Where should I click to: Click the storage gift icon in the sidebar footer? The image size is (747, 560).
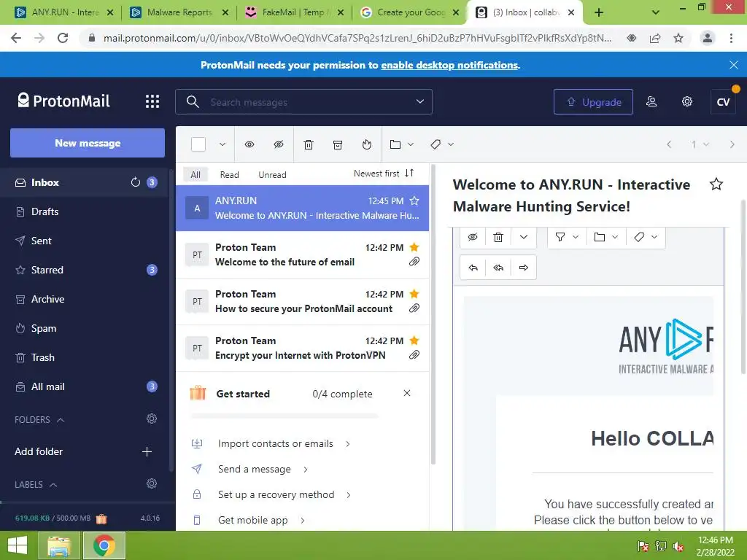101,518
